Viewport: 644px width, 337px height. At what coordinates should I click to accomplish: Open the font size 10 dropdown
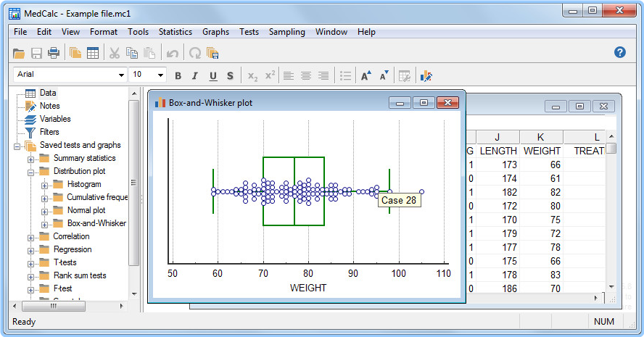coord(160,75)
